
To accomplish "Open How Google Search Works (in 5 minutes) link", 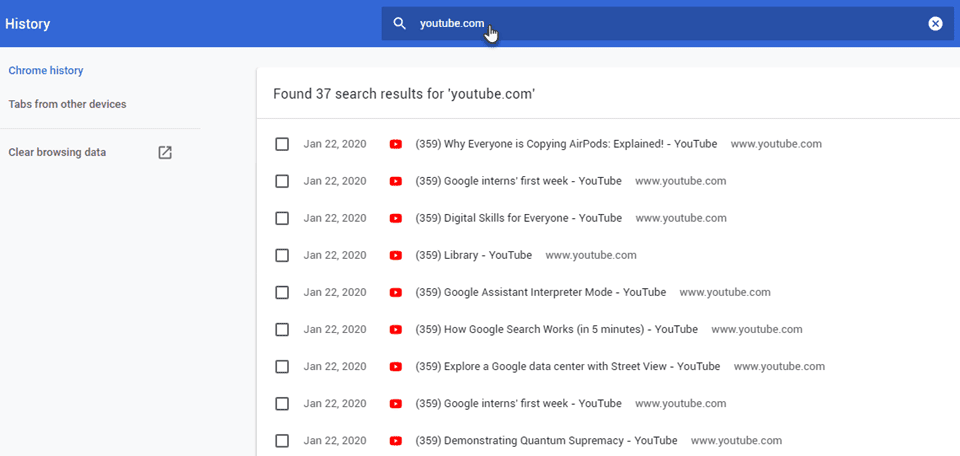I will [x=556, y=329].
